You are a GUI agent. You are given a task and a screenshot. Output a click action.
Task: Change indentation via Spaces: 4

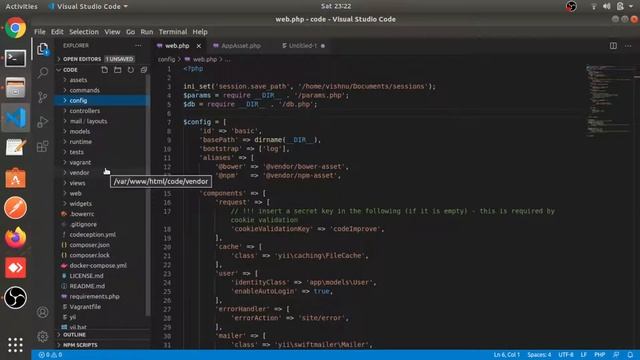click(x=539, y=355)
